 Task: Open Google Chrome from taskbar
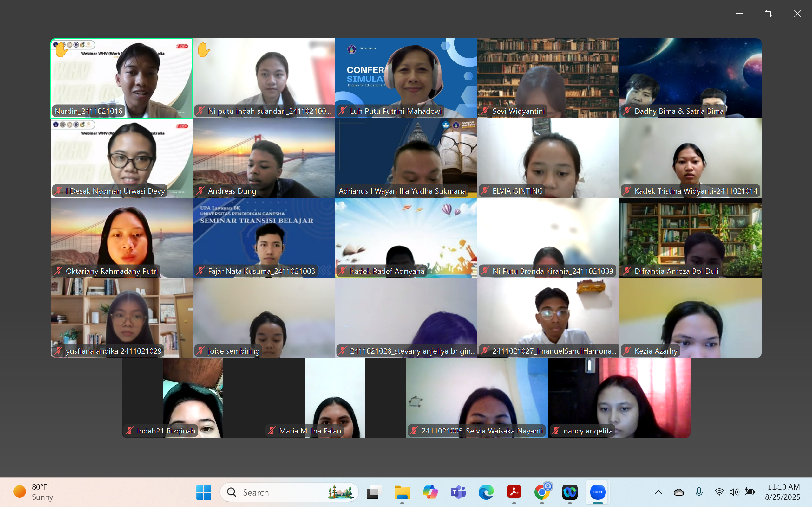tap(542, 492)
